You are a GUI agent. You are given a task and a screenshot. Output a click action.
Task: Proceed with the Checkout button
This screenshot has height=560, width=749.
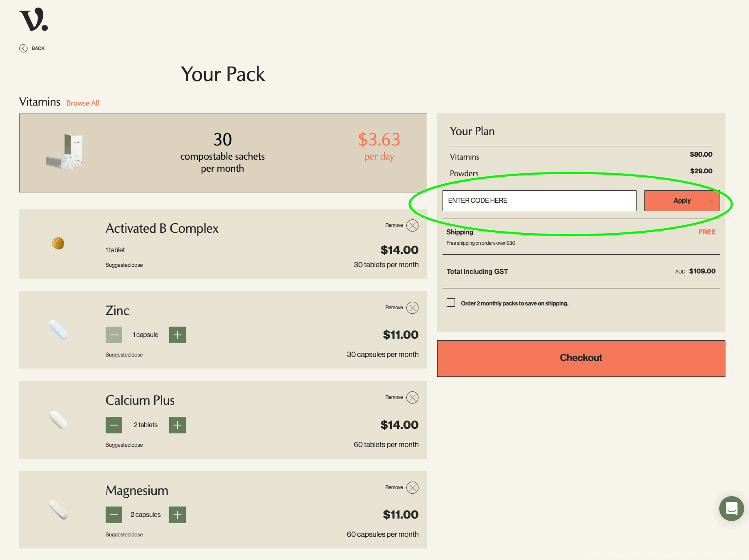[581, 358]
